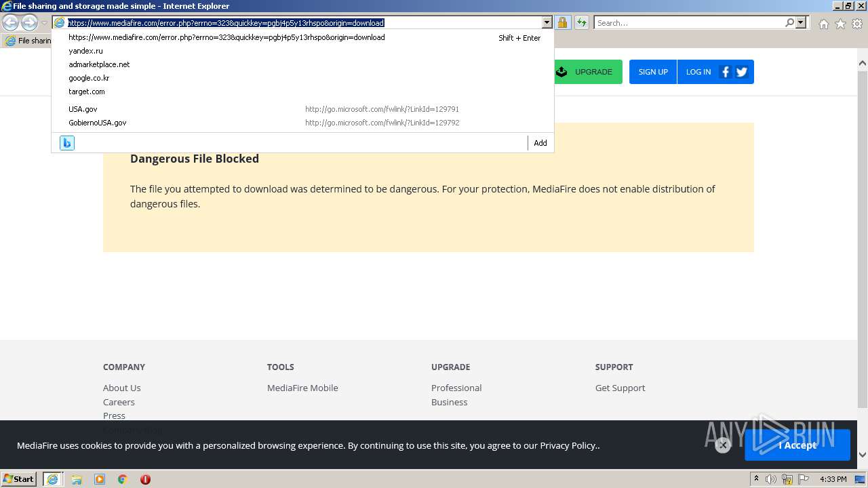Click the volume speaker tray icon
868x488 pixels.
point(771,479)
